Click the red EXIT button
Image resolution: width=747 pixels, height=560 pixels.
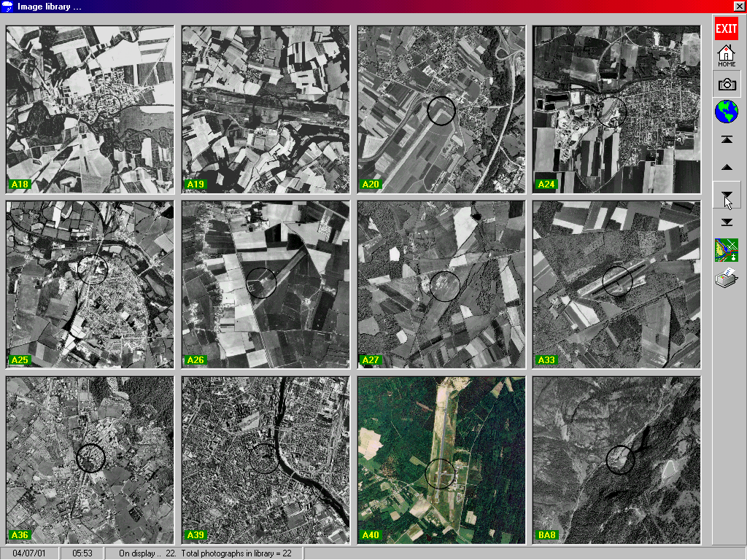[x=726, y=28]
